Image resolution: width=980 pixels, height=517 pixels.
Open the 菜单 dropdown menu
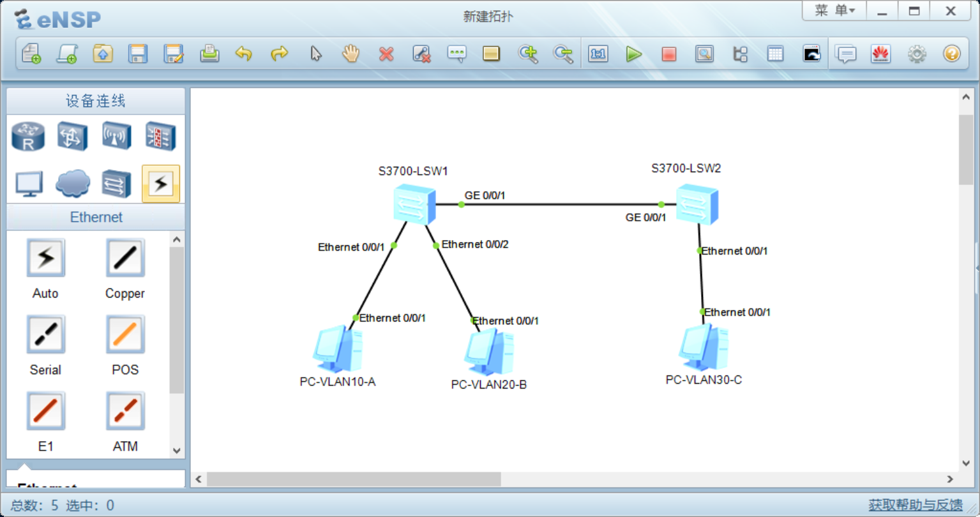834,11
